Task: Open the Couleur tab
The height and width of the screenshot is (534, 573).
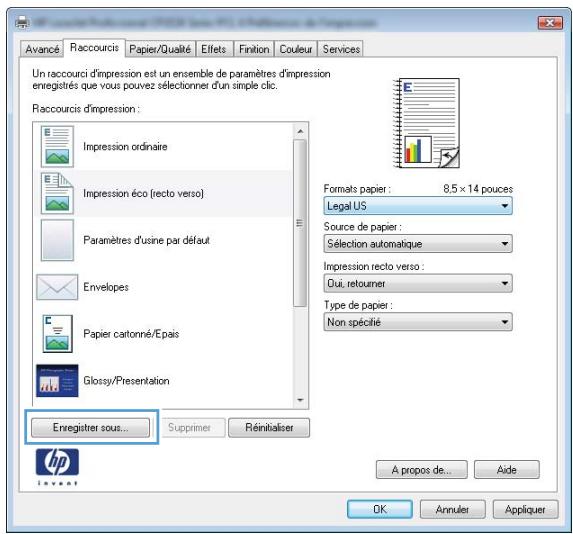Action: (x=296, y=49)
